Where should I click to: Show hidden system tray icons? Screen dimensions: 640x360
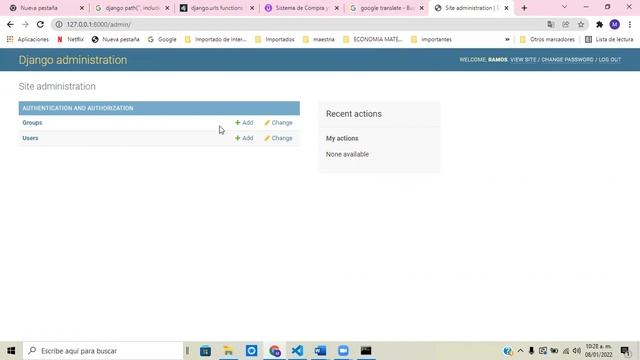pos(520,351)
